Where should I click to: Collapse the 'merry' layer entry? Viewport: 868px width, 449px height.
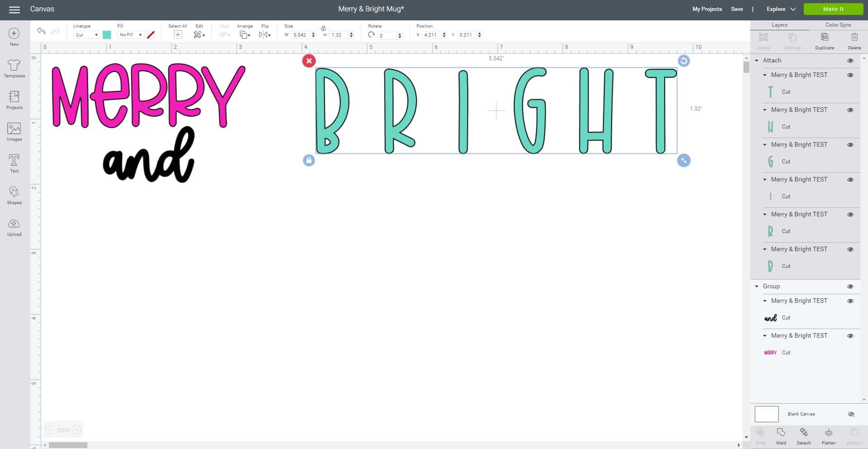pyautogui.click(x=765, y=336)
